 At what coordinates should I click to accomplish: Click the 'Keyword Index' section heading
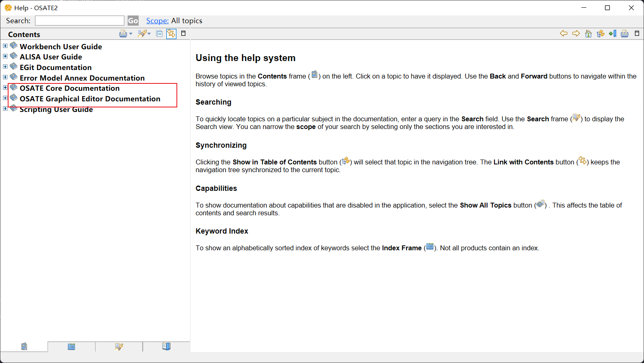222,231
